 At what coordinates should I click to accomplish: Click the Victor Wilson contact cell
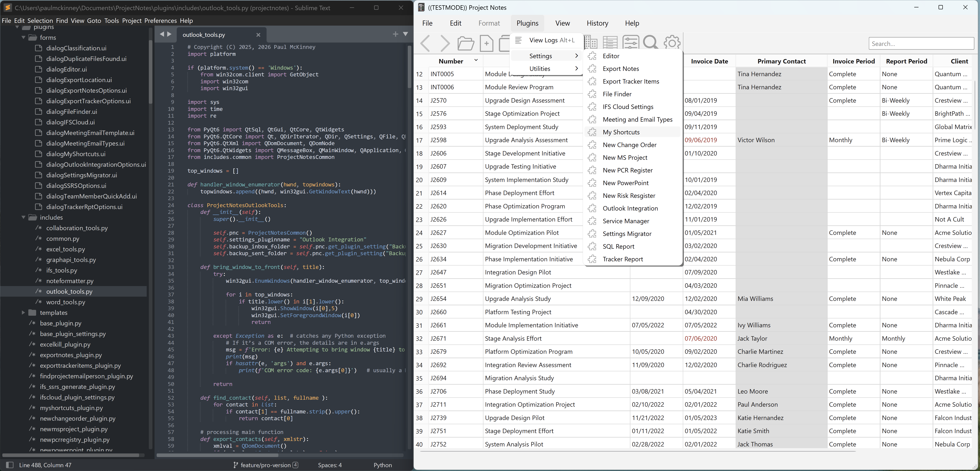(x=781, y=140)
